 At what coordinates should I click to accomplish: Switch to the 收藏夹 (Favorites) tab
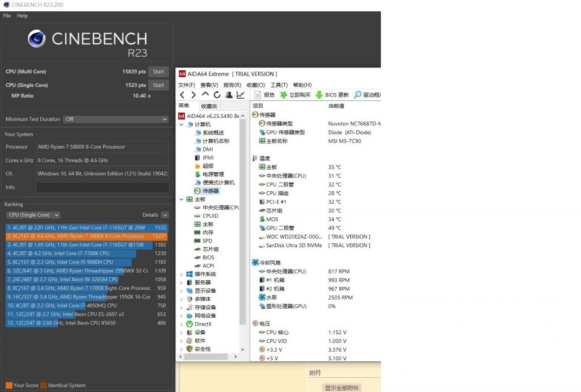coord(208,106)
